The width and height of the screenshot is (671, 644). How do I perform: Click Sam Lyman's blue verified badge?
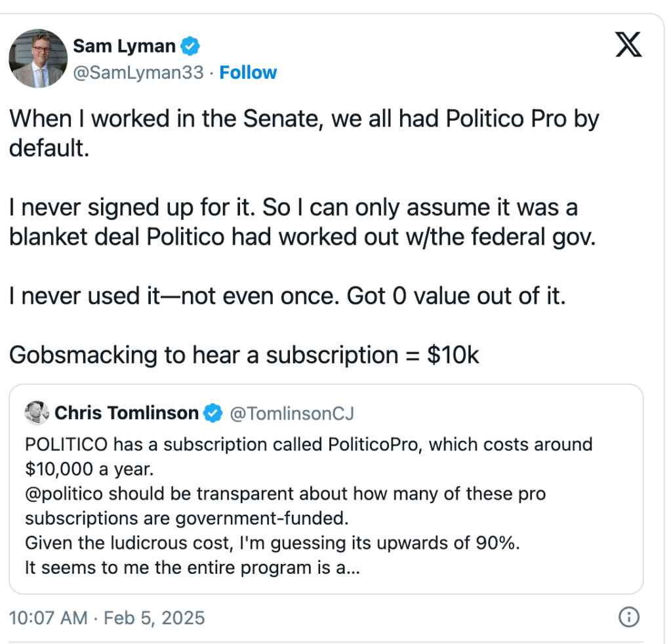pos(191,47)
